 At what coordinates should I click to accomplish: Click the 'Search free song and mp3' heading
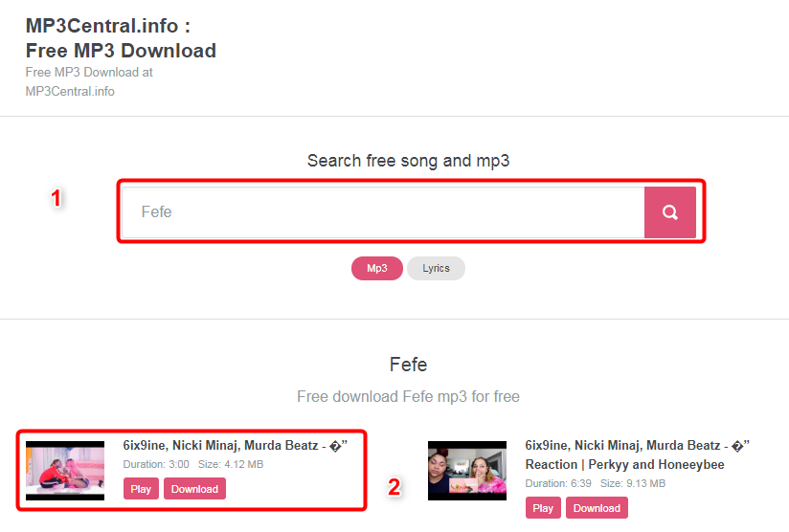click(x=408, y=161)
